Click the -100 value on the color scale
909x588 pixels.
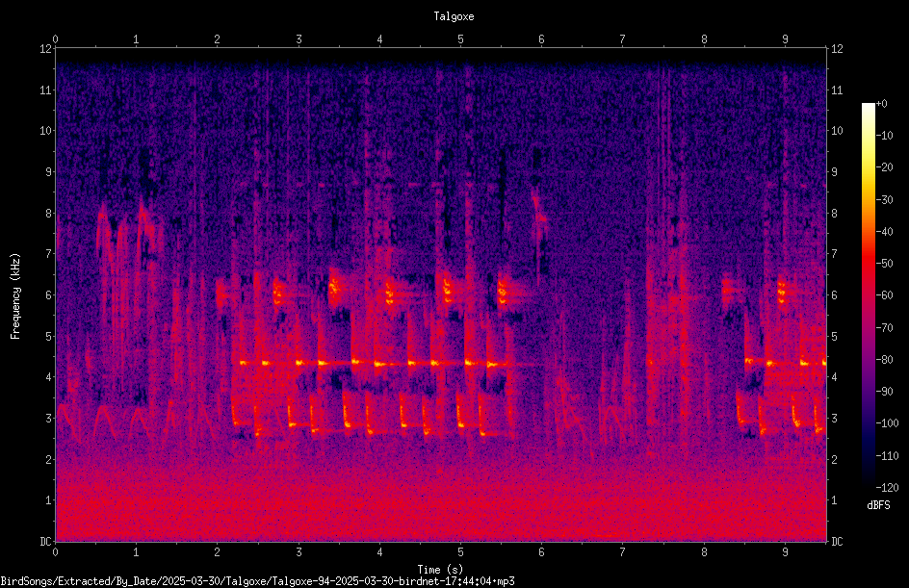pyautogui.click(x=887, y=423)
